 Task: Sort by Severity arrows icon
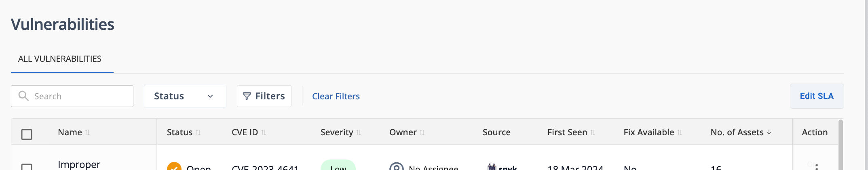[359, 132]
